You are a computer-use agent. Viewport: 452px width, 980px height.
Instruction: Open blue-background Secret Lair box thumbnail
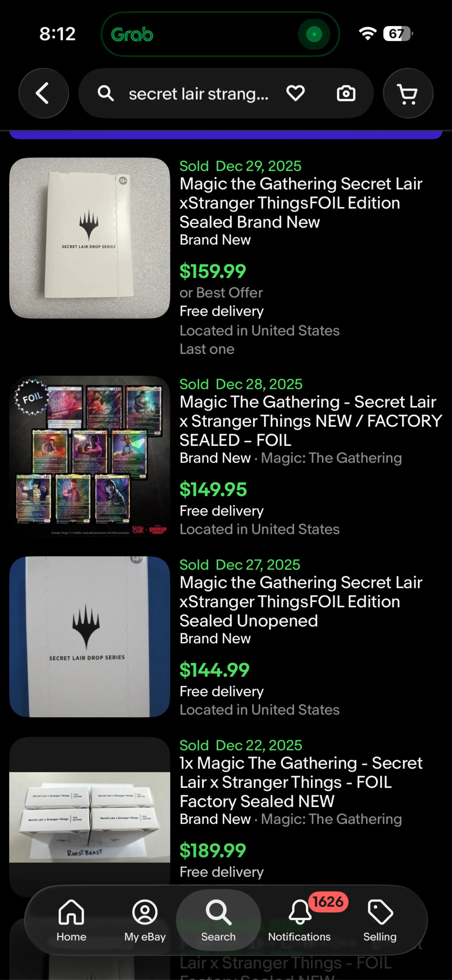tap(90, 637)
